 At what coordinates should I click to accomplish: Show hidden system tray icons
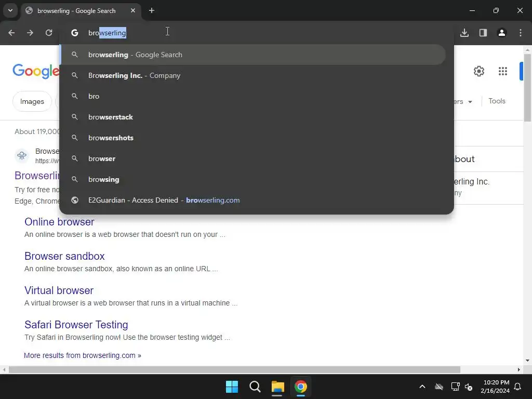tap(422, 387)
